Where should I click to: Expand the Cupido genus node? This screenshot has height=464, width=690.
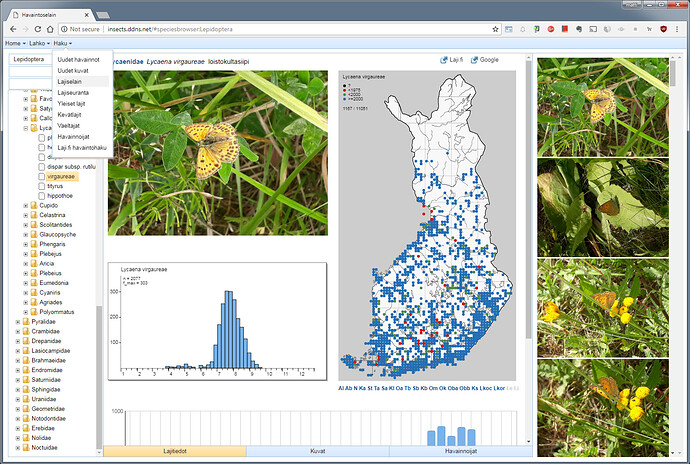point(26,206)
